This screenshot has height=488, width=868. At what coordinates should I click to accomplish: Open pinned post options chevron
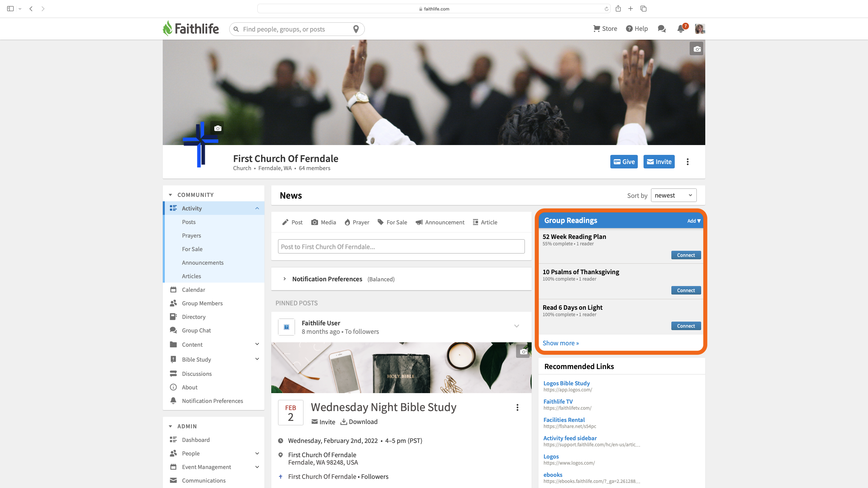517,326
